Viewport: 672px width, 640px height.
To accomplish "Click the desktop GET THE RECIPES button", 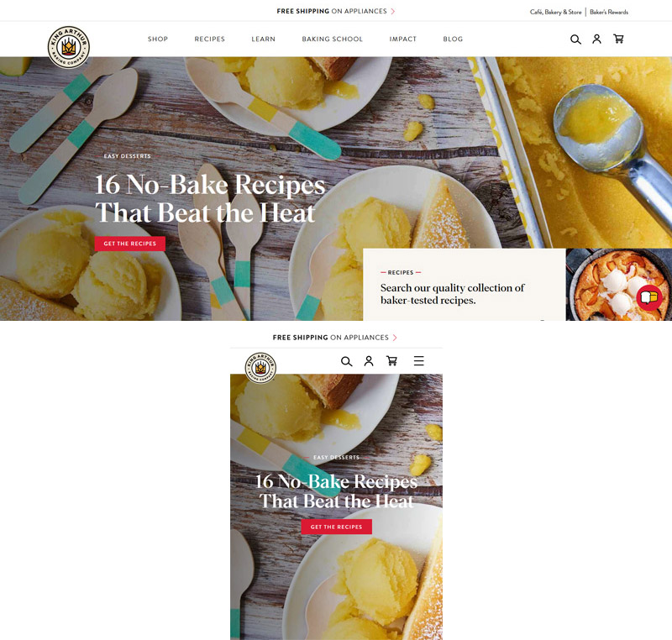I will 130,244.
